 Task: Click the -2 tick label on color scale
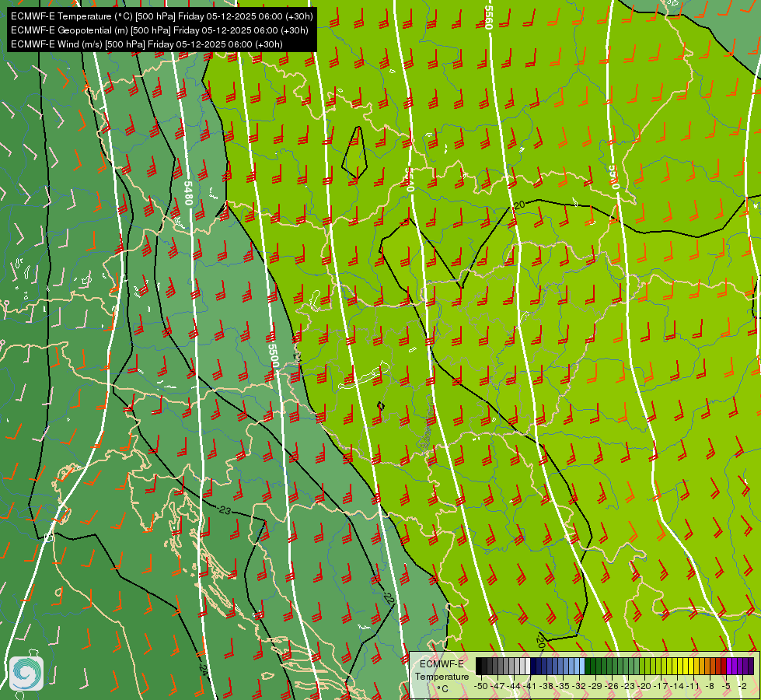(x=743, y=687)
